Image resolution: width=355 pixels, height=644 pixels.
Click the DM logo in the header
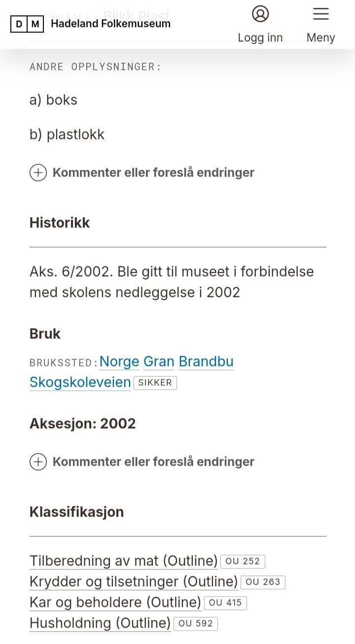point(27,23)
